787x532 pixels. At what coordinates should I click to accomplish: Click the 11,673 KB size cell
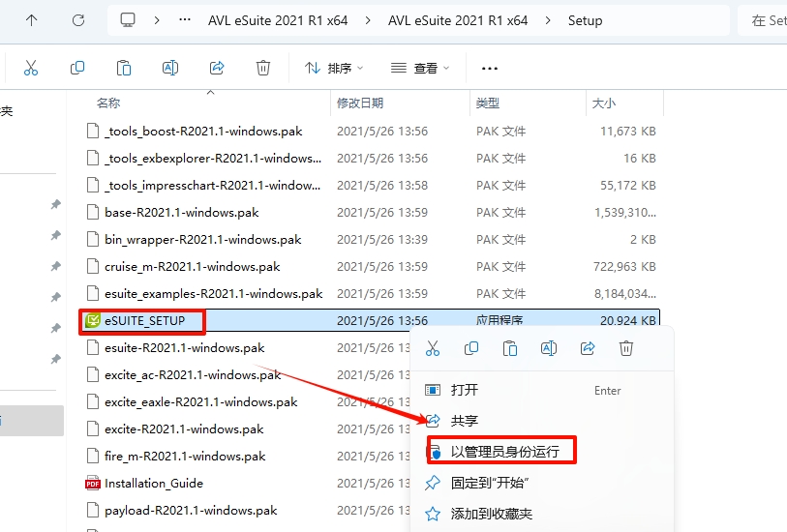click(628, 132)
